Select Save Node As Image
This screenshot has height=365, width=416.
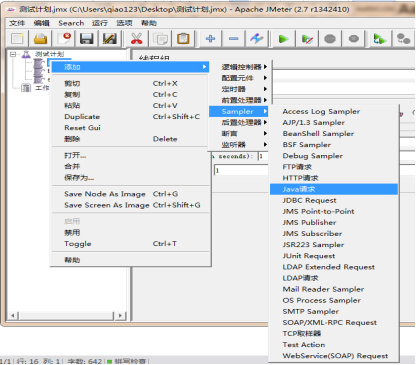click(130, 194)
